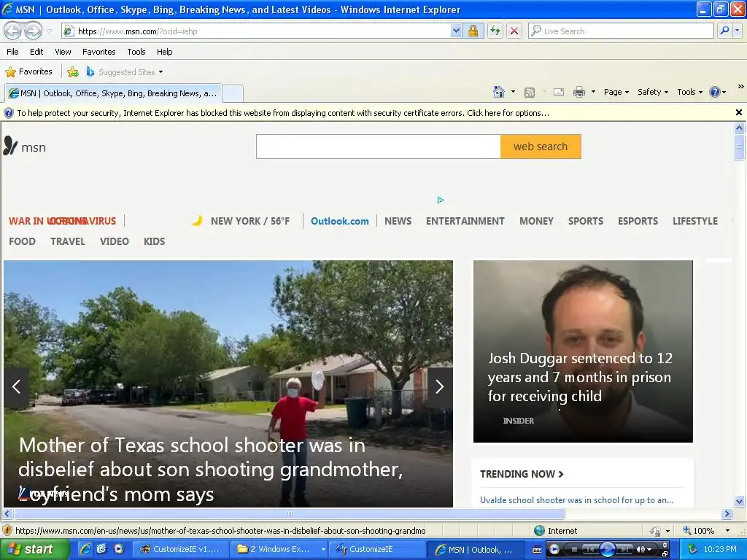747x560 pixels.
Task: Open the TRENDING NOW section link
Action: point(522,474)
